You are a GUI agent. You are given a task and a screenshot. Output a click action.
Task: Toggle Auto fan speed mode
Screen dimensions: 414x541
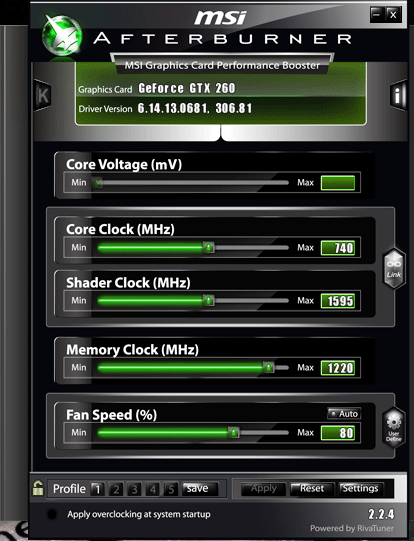344,413
